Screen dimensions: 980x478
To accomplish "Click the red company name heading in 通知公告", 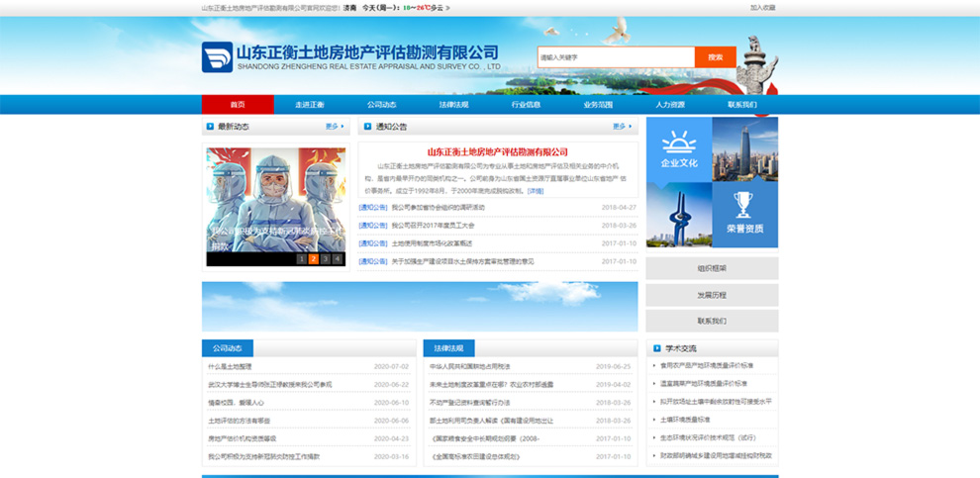I will click(x=498, y=151).
